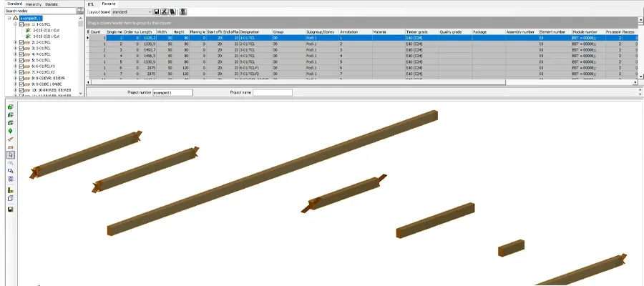Click the Search nodes input field
Screen dimensions: 644x286
pyautogui.click(x=40, y=11)
